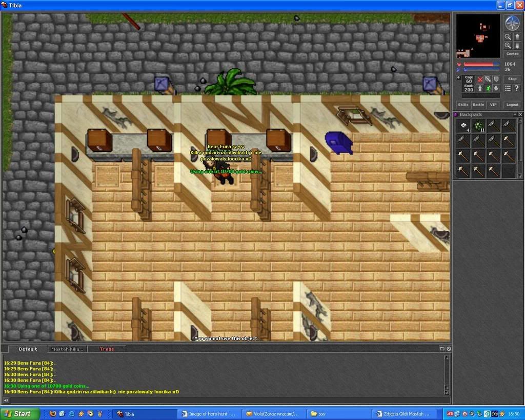This screenshot has height=420, width=525.
Task: Toggle the chat volume icon left of input
Action: (x=6, y=400)
